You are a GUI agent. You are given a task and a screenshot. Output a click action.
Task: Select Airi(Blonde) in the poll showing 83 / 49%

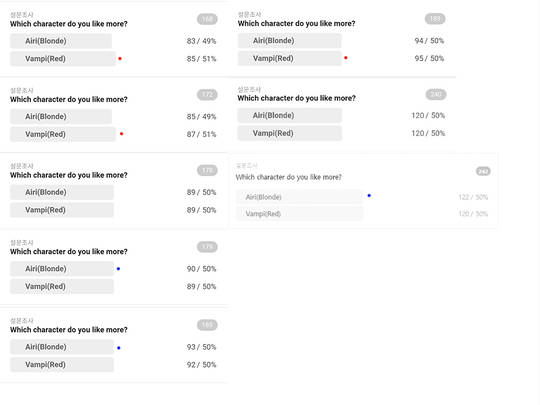(61, 41)
